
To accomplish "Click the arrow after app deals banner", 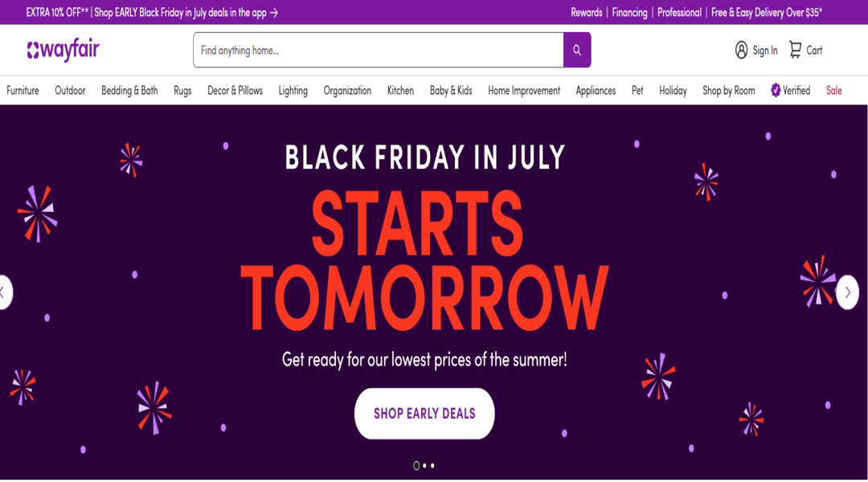I will click(274, 13).
